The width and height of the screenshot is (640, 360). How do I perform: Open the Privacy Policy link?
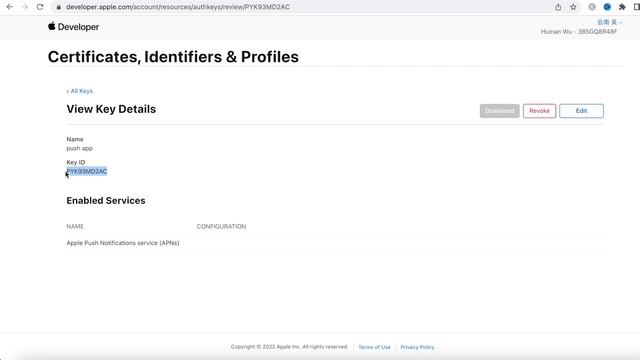click(417, 347)
